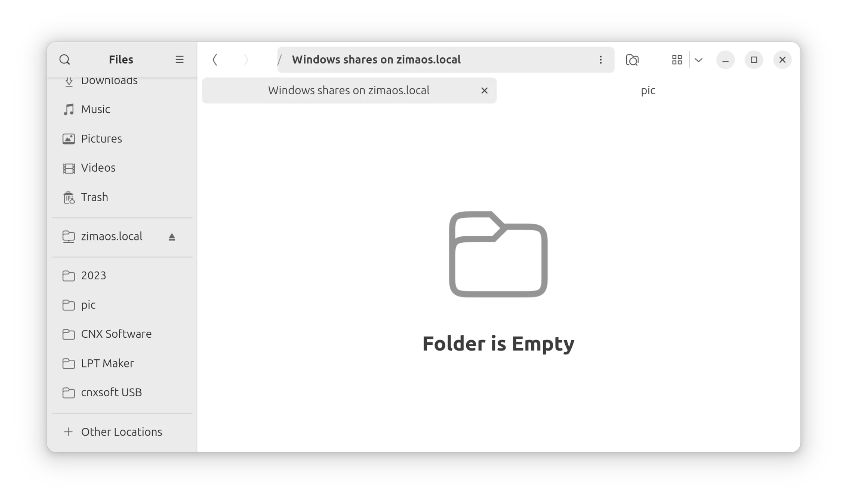Screen dimensions: 847x504
Task: Maximize the Files window
Action: point(754,60)
